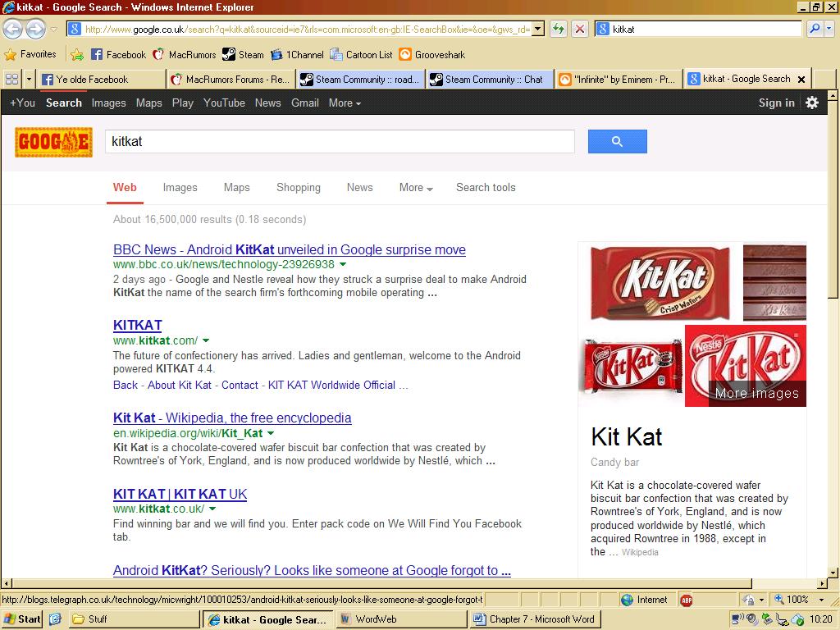
Task: Click the Windows Start button
Action: pyautogui.click(x=22, y=619)
